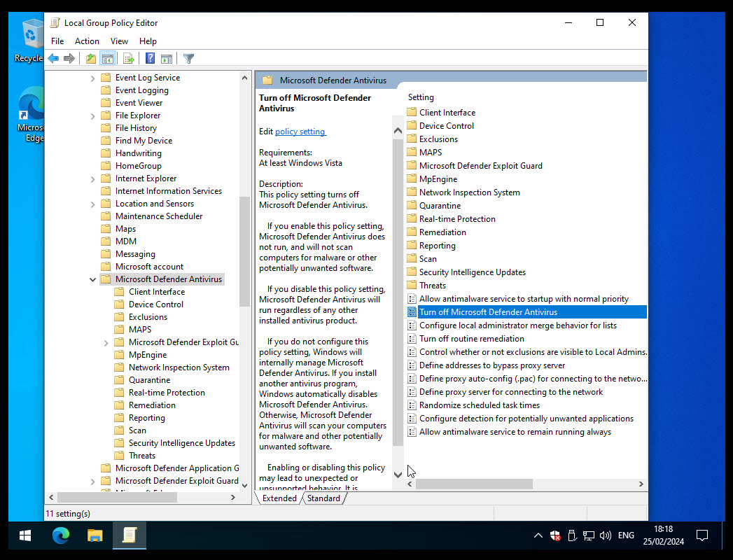
Task: Toggle the Show/Hide Console Tree icon
Action: coord(107,58)
